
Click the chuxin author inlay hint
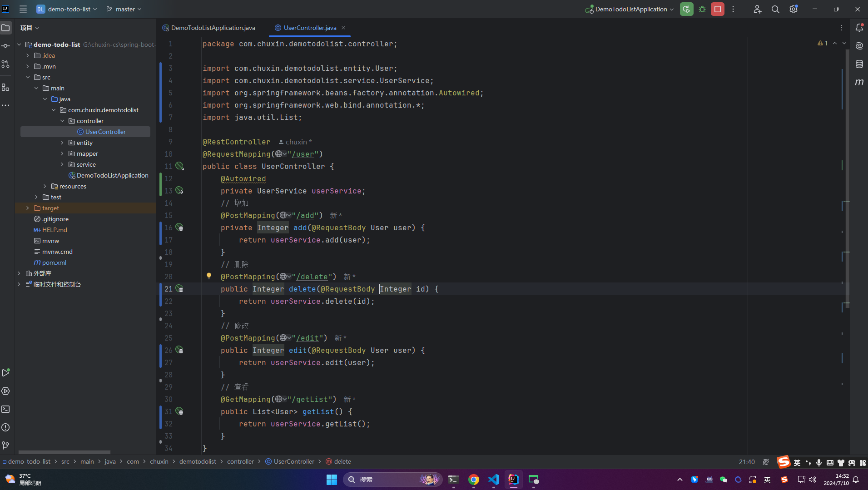295,142
